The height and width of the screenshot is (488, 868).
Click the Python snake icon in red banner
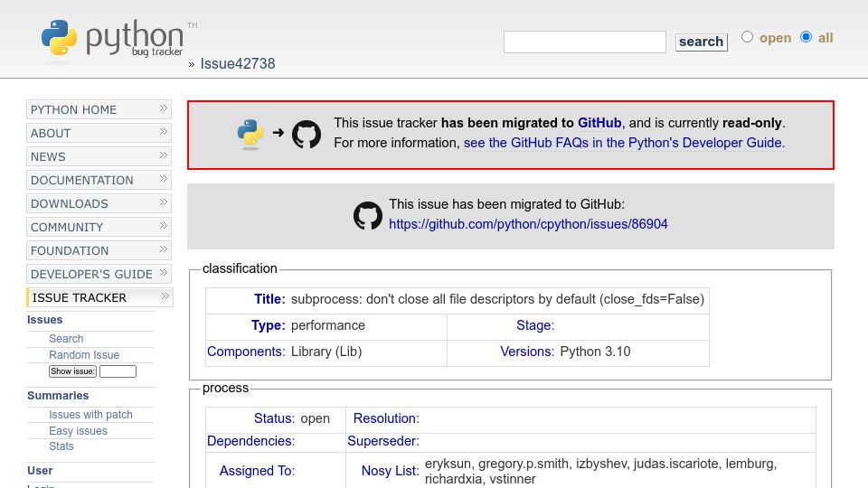[x=250, y=134]
